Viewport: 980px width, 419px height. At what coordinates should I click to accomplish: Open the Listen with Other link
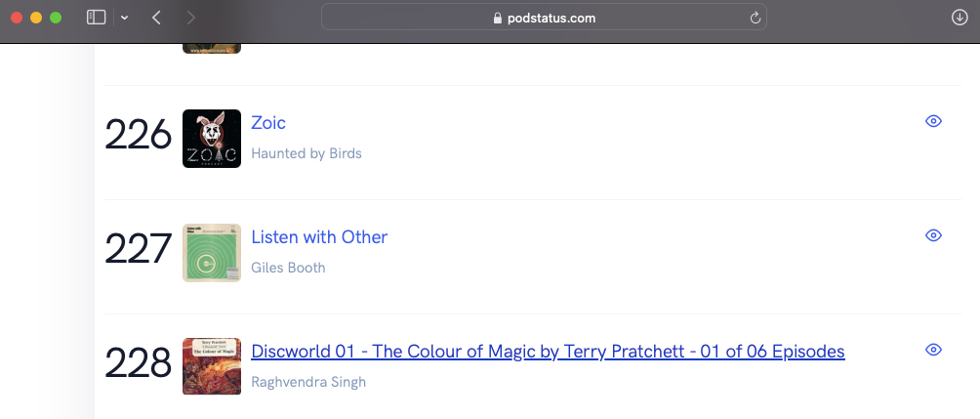(319, 237)
